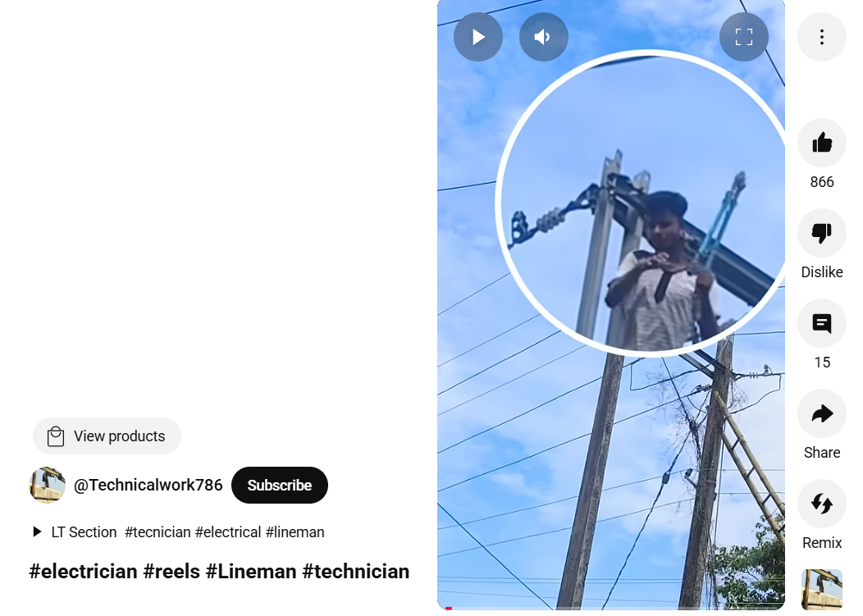Open the #lineman hashtag in description
863x616 pixels.
(x=295, y=532)
